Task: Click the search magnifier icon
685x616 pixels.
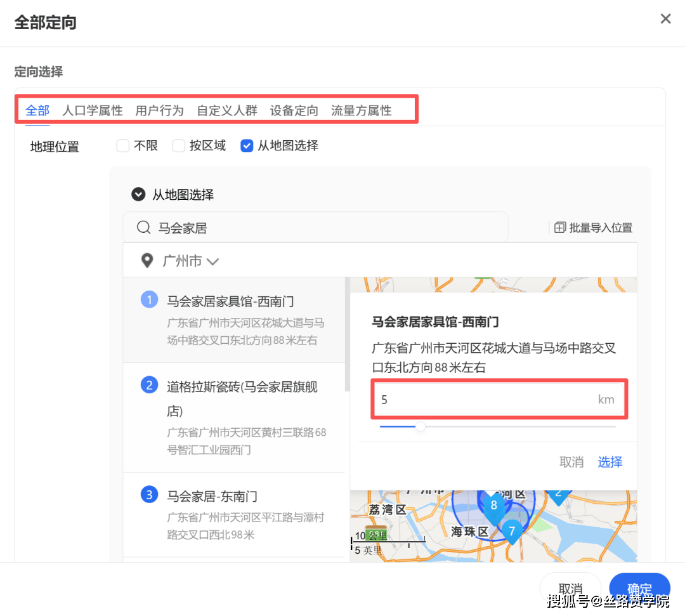Action: click(x=144, y=228)
